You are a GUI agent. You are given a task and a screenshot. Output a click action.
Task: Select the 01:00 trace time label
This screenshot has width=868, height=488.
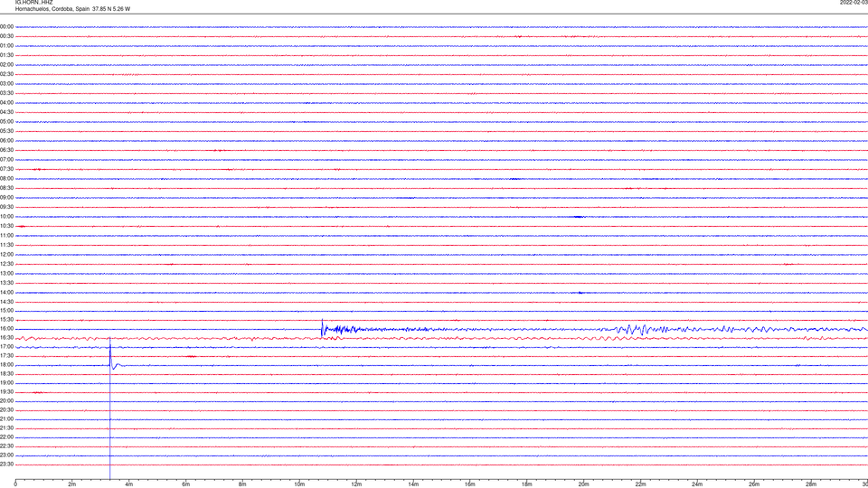pos(6,46)
